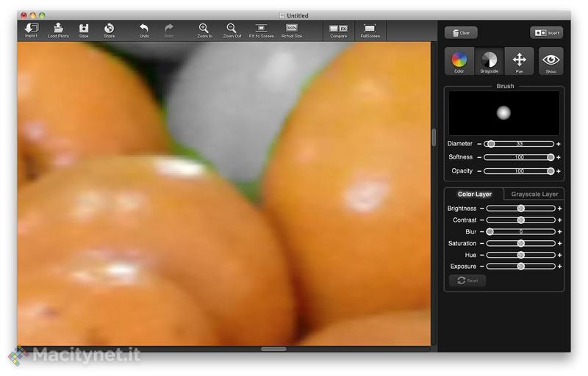
Task: Open the Color Layer tab
Action: (x=474, y=195)
